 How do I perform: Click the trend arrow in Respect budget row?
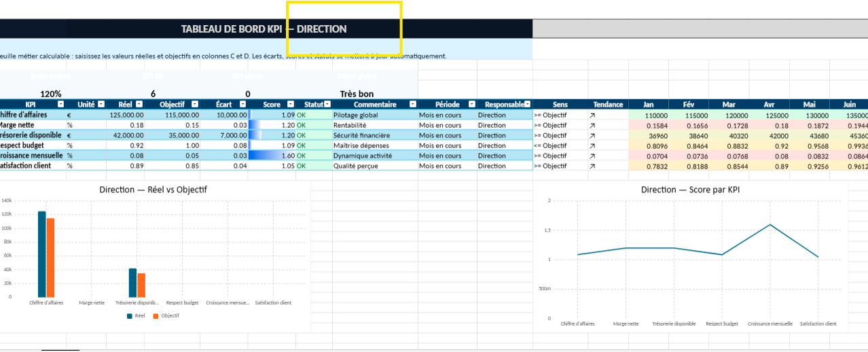592,146
